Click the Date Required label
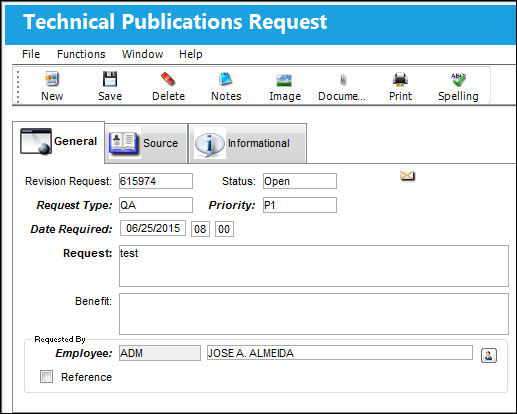517x414 pixels. [71, 229]
